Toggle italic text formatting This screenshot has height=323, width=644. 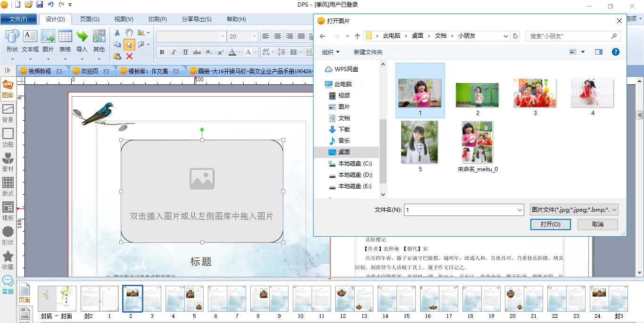pyautogui.click(x=173, y=52)
